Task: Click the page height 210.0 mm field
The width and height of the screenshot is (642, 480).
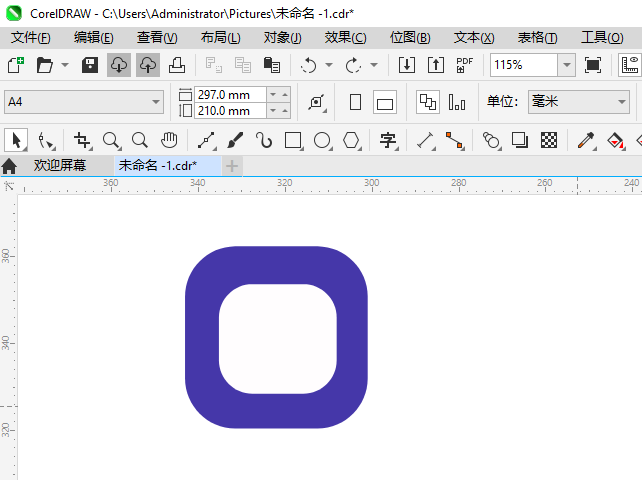Action: coord(230,111)
